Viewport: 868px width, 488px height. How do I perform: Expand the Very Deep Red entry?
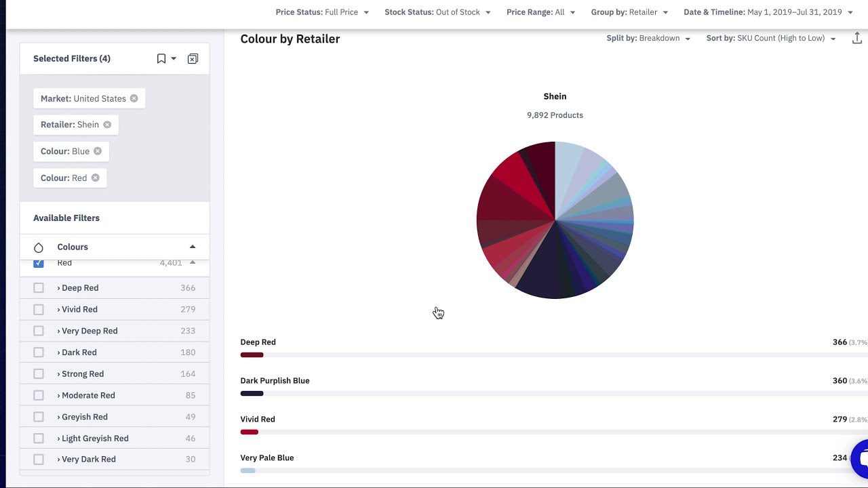point(87,331)
